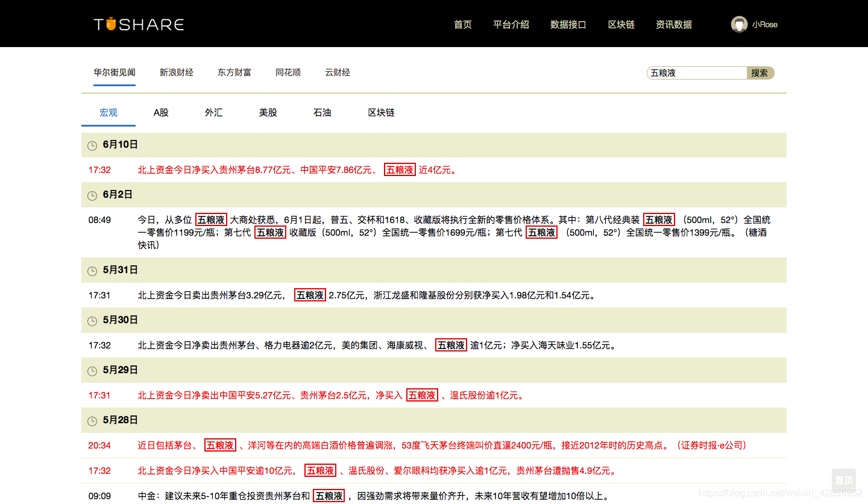868x504 pixels.
Task: Switch to the 外汇 category tab
Action: pos(213,113)
